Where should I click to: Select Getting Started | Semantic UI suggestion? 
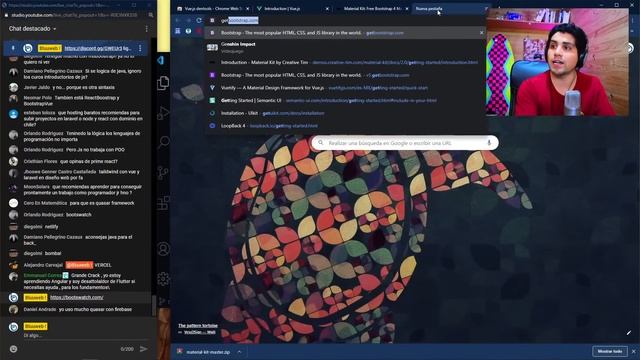pos(345,100)
